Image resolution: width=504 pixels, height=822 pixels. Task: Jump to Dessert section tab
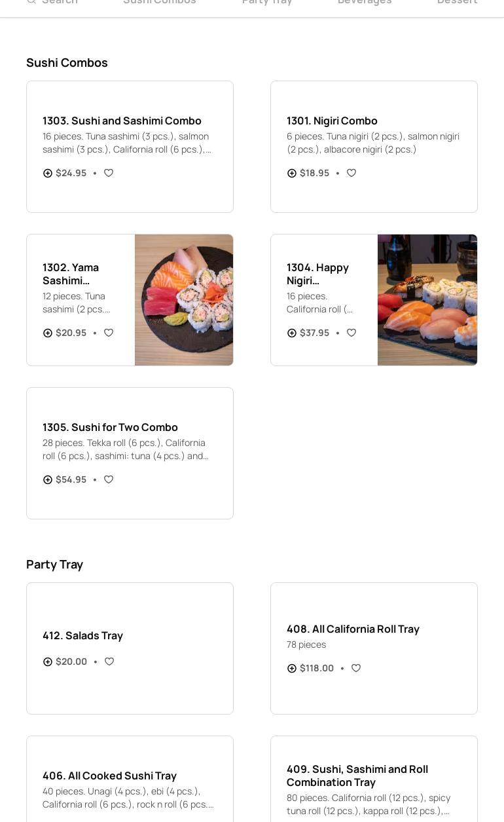pos(457,2)
